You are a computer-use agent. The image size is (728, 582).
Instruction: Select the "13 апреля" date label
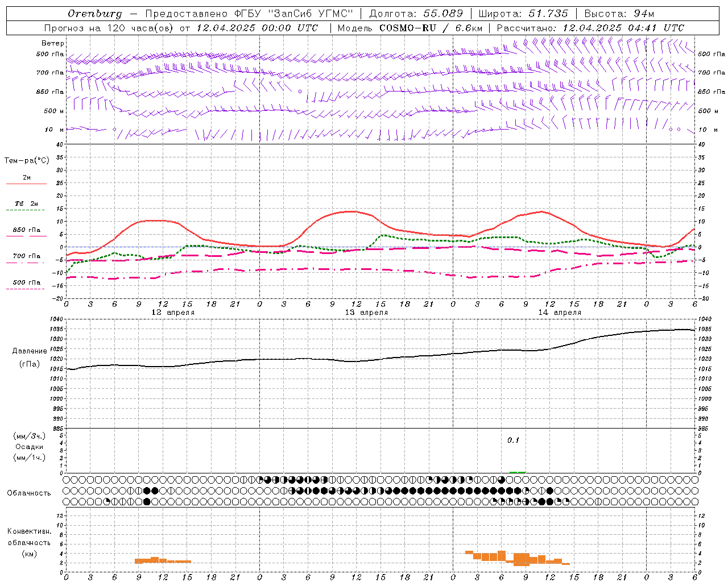[x=366, y=313]
